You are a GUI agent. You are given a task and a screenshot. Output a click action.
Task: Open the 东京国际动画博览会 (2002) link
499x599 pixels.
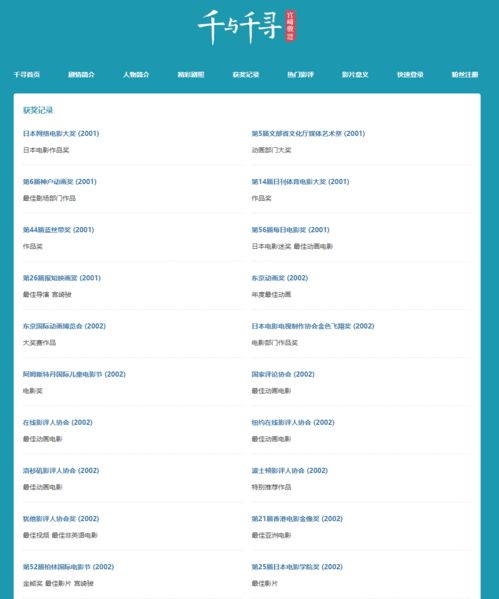(64, 326)
